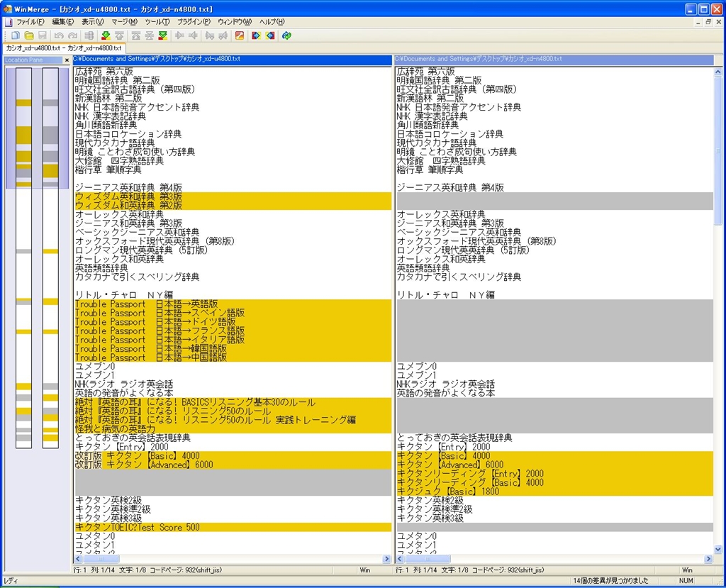Click the Redo arrow icon

tap(73, 35)
